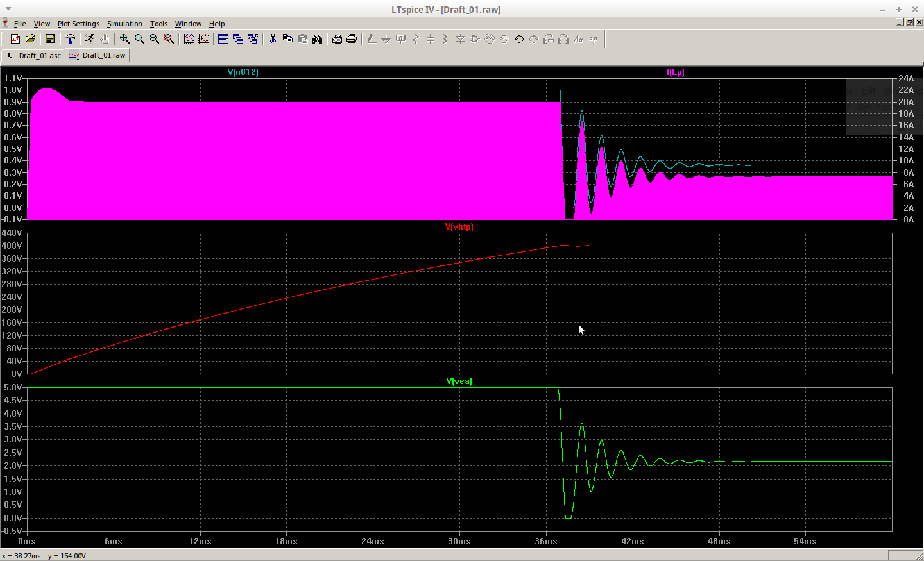Open the Simulation menu
924x561 pixels.
pos(124,24)
